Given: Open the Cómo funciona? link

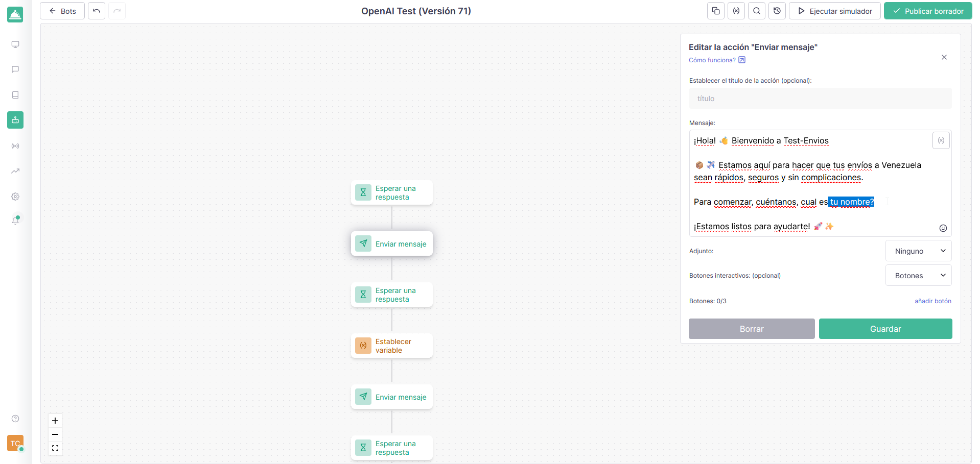Looking at the screenshot, I should point(717,60).
